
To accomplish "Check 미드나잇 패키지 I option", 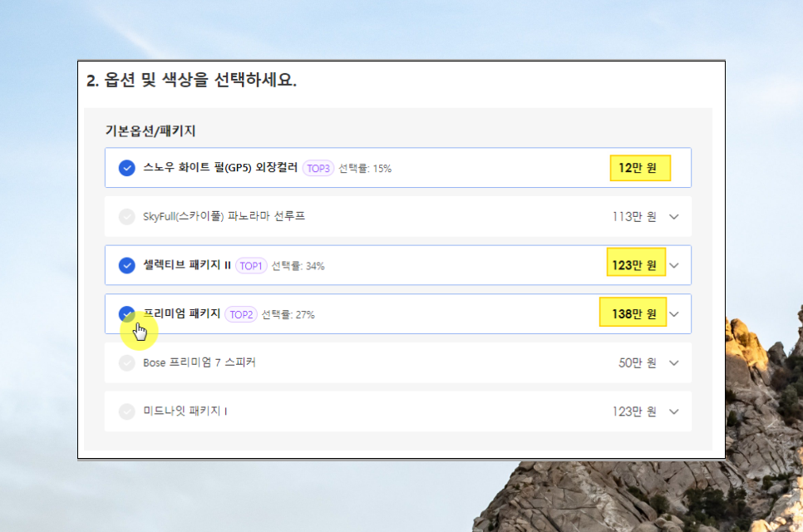I will [x=126, y=411].
